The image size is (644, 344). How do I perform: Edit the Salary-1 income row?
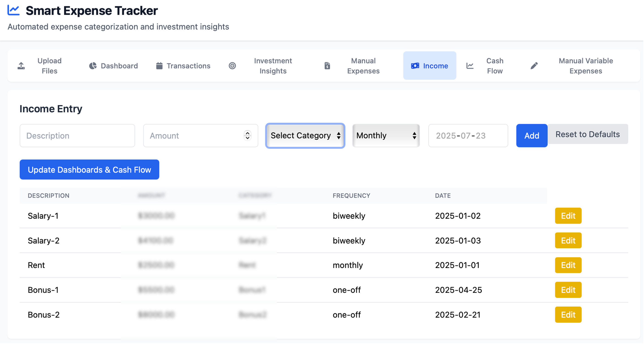(568, 216)
